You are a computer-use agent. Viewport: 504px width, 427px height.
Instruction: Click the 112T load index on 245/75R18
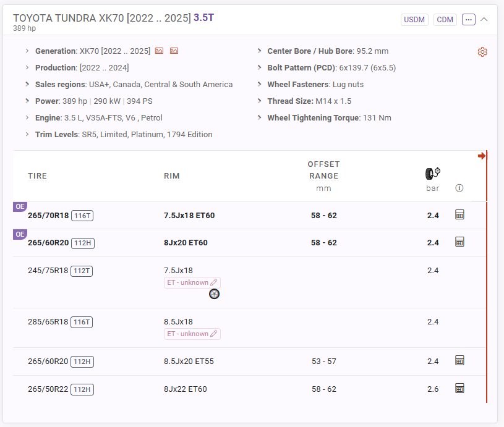click(x=82, y=271)
